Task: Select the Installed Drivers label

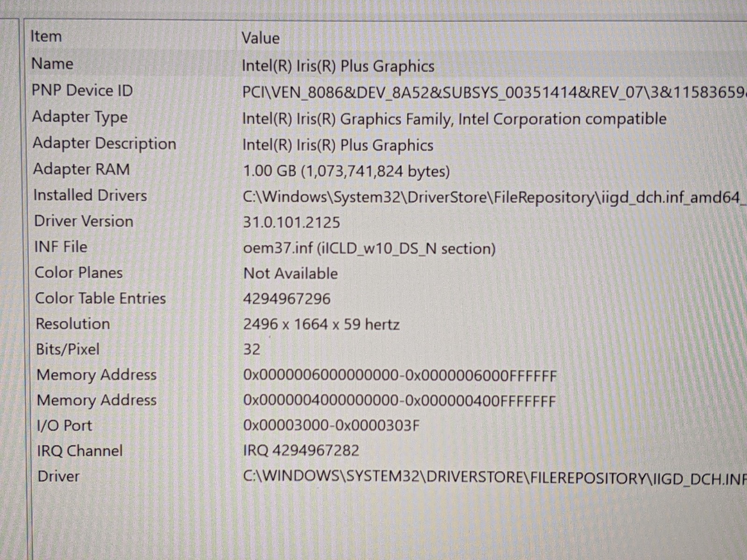Action: coord(90,195)
